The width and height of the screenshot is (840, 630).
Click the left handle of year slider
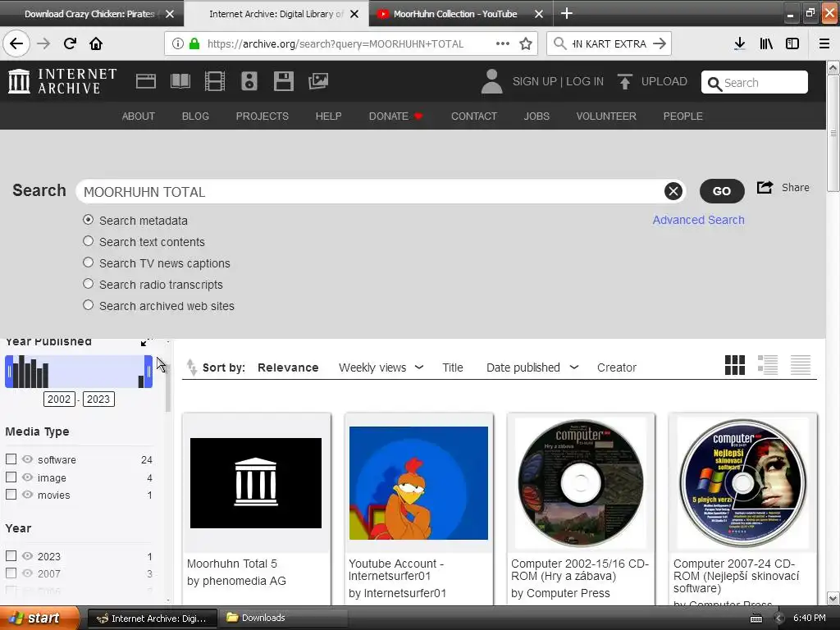pyautogui.click(x=9, y=372)
